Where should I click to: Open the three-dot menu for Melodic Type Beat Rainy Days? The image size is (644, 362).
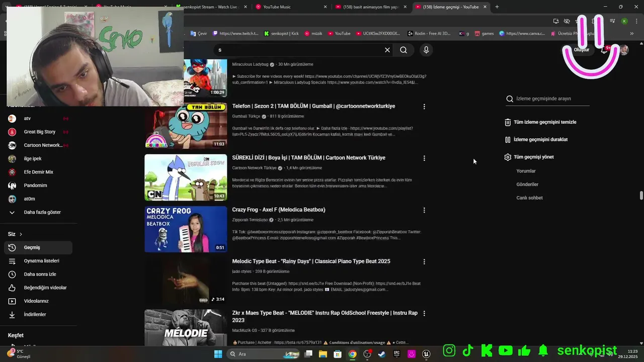pyautogui.click(x=424, y=261)
